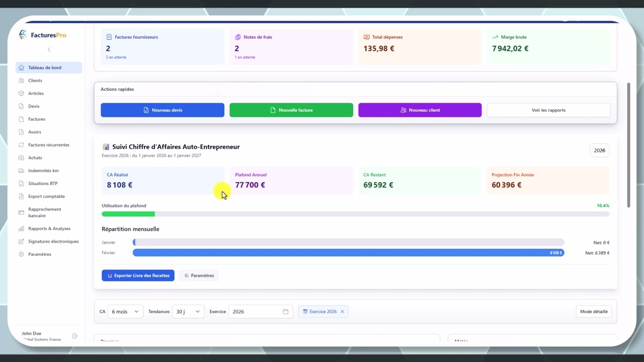Viewport: 644px width, 362px height.
Task: Click Voir les rapports button
Action: point(549,110)
